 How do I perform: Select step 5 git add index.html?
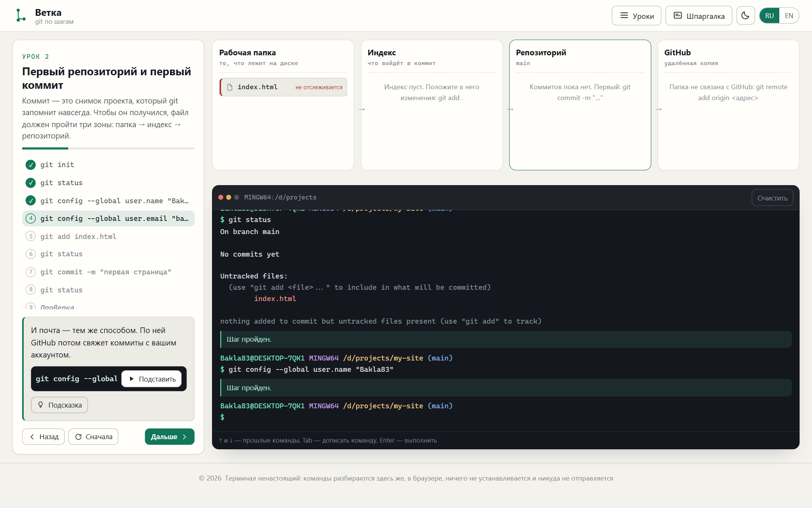tap(108, 236)
